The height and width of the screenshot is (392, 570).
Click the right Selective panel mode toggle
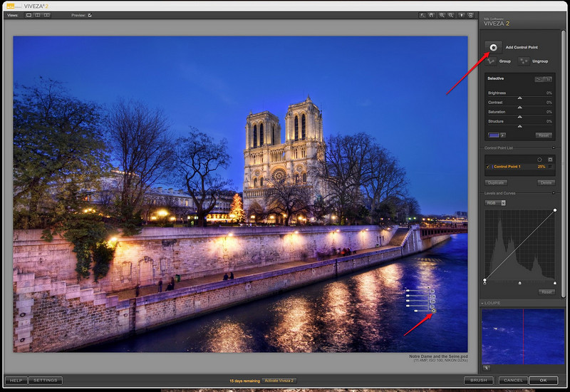(x=548, y=79)
